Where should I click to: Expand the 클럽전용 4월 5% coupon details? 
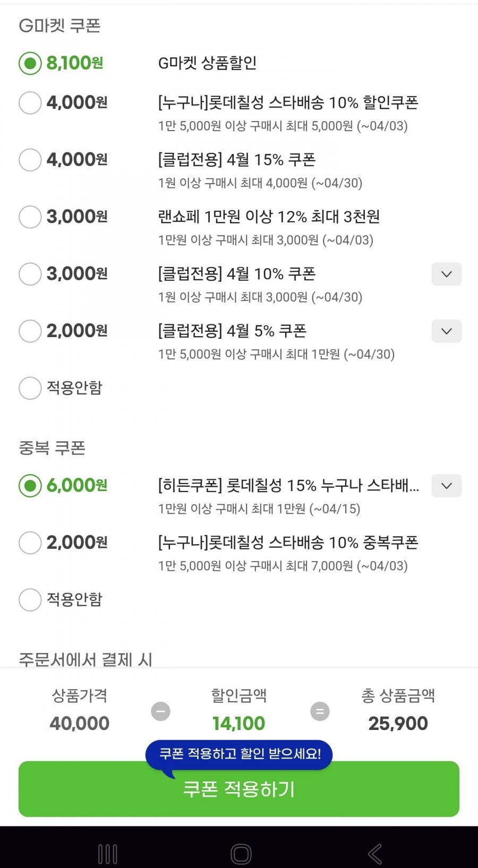point(446,331)
